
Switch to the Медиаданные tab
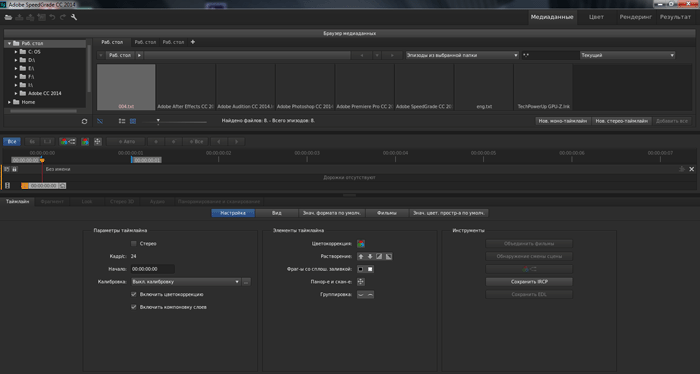coord(552,17)
